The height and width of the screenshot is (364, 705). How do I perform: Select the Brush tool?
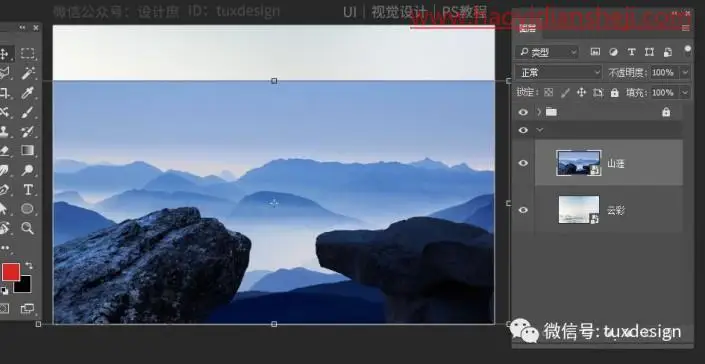[28, 112]
